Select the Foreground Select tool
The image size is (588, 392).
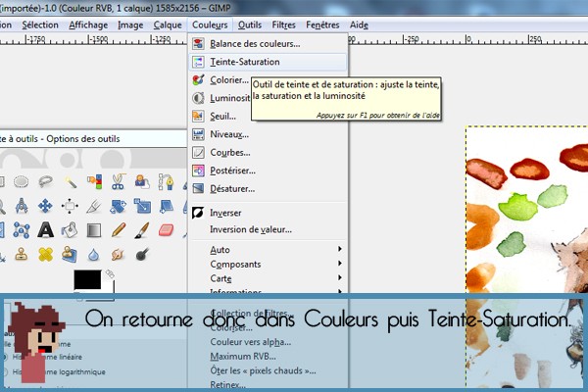[x=141, y=182]
